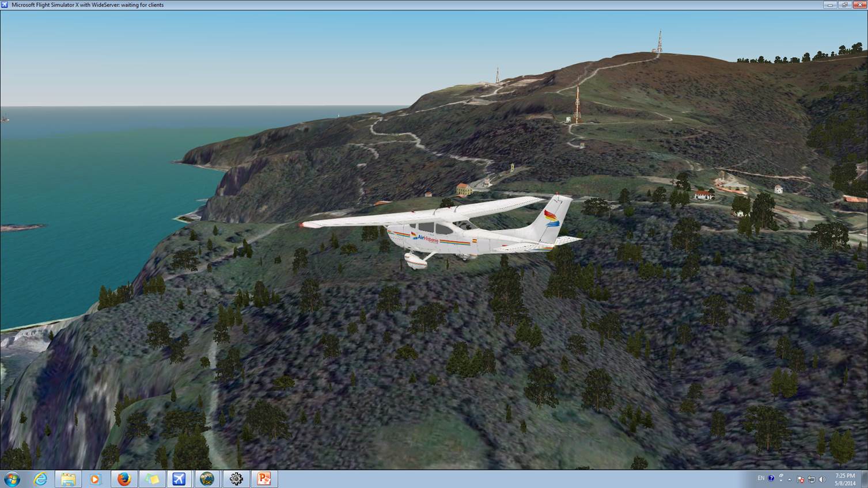Open Action Center flag tray icon
This screenshot has width=868, height=488.
coord(800,479)
